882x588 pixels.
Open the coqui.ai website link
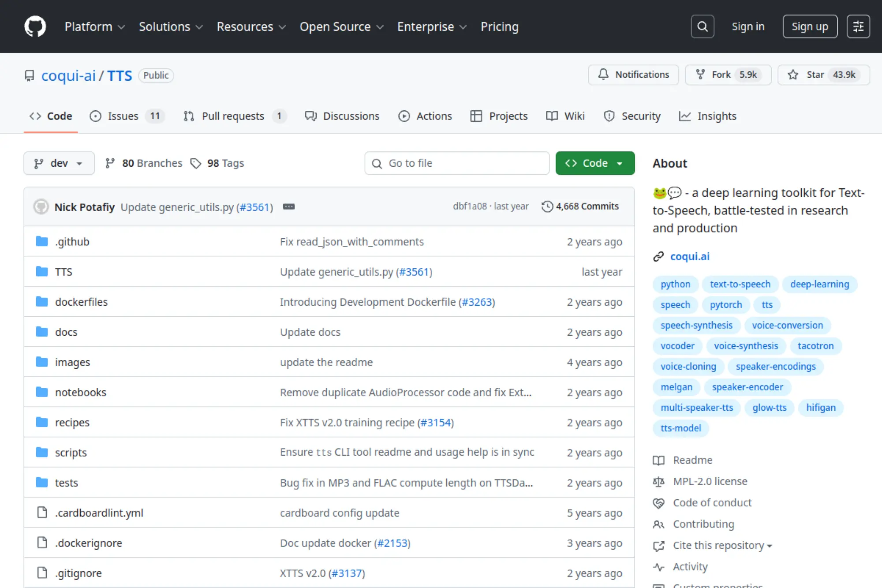pos(689,256)
